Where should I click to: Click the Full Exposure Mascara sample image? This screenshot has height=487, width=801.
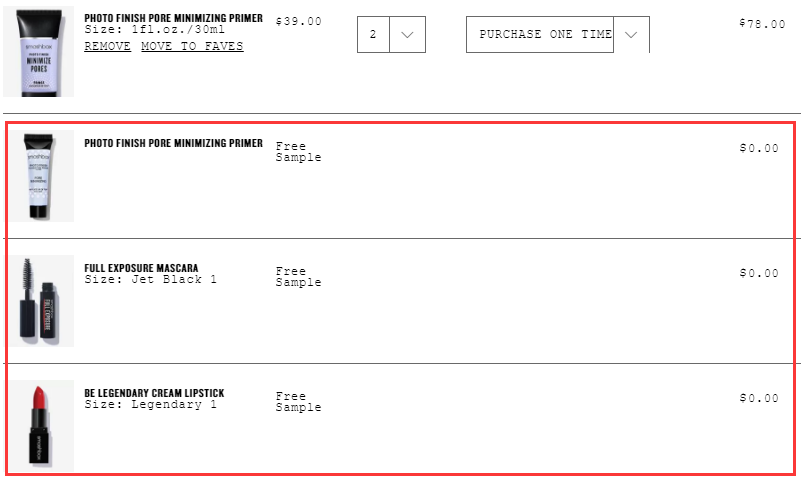pos(41,301)
